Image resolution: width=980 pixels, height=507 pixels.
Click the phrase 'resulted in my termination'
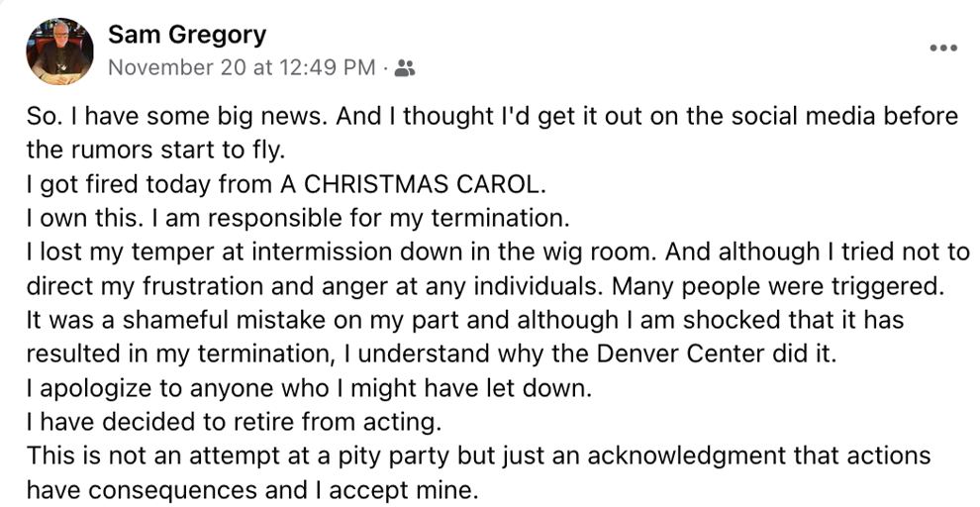pos(178,354)
